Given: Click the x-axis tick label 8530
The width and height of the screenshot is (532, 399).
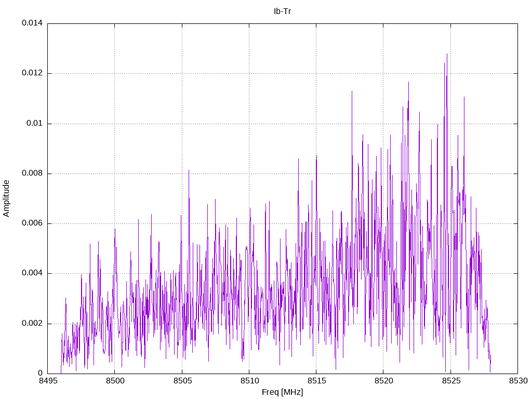Looking at the screenshot, I should click(x=518, y=381).
